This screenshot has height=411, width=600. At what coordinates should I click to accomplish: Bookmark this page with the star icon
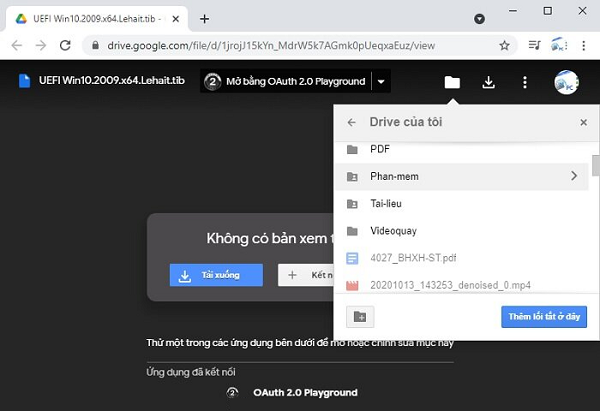point(504,46)
